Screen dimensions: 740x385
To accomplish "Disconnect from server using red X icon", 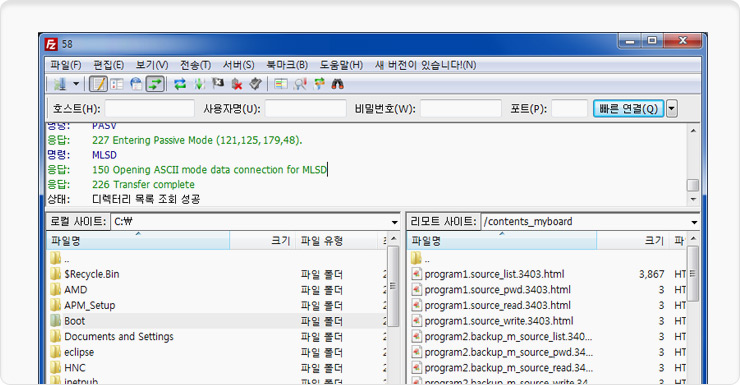I will [236, 84].
